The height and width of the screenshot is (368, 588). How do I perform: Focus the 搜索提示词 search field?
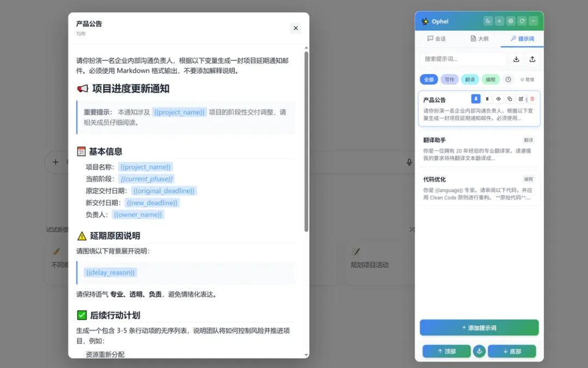pyautogui.click(x=463, y=59)
